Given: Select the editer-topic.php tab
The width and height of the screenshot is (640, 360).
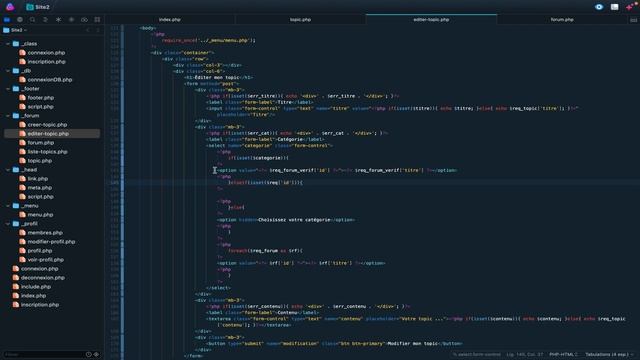Looking at the screenshot, I should 431,20.
